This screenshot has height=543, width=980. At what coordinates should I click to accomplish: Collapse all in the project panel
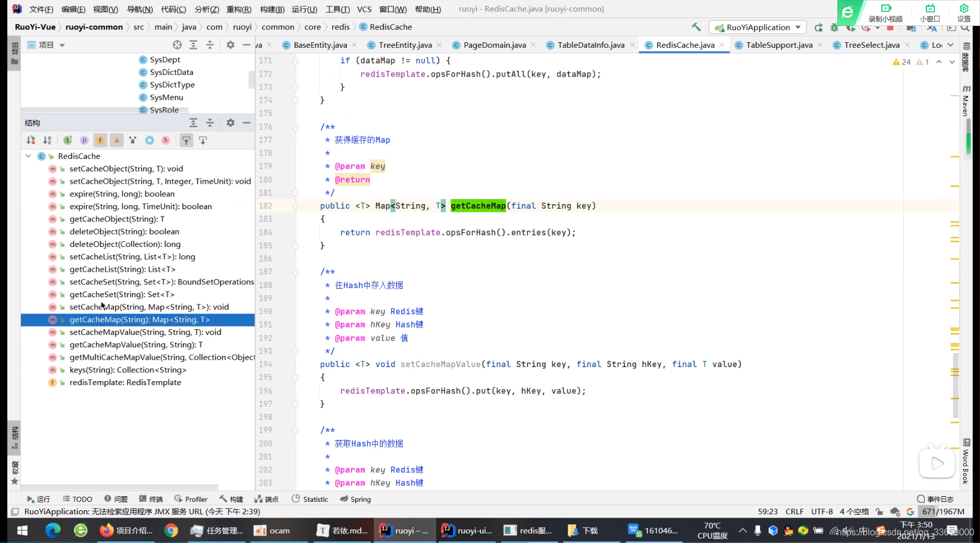[210, 45]
